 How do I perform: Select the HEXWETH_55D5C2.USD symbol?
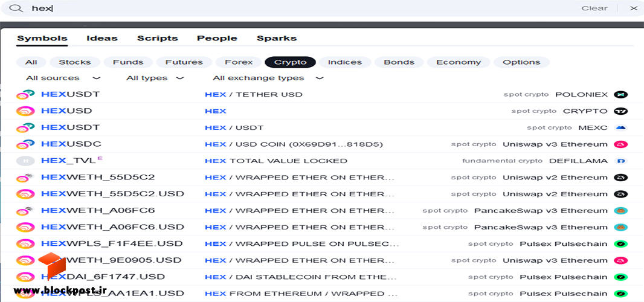(x=112, y=194)
